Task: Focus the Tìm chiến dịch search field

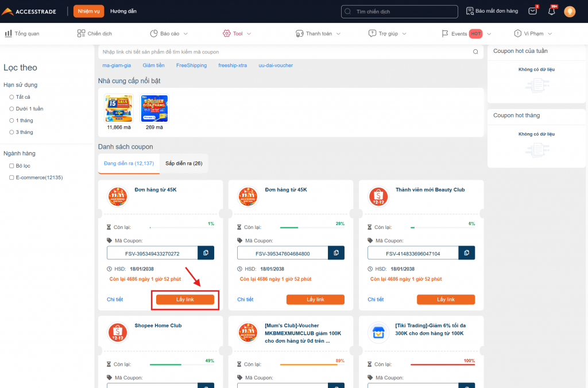Action: [x=400, y=11]
